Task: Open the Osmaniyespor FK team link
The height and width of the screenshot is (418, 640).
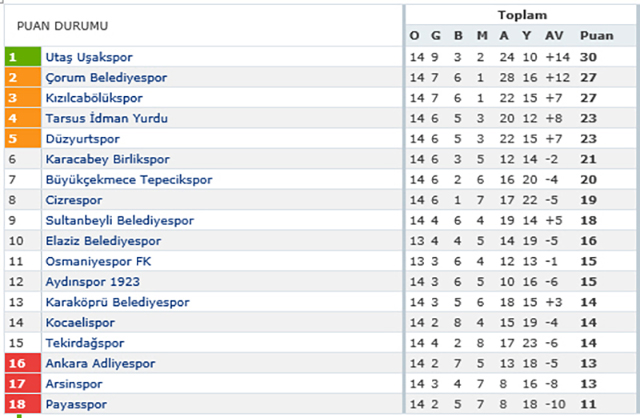Action: click(x=98, y=261)
